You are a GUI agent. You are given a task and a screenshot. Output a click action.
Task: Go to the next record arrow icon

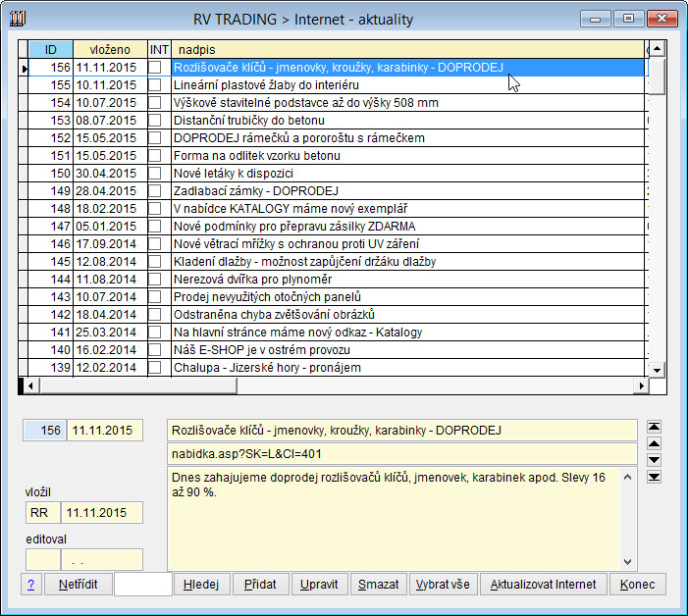click(x=654, y=460)
